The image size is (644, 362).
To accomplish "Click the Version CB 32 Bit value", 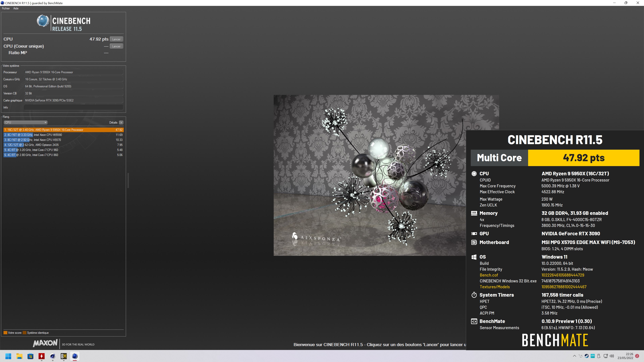I will [73, 93].
